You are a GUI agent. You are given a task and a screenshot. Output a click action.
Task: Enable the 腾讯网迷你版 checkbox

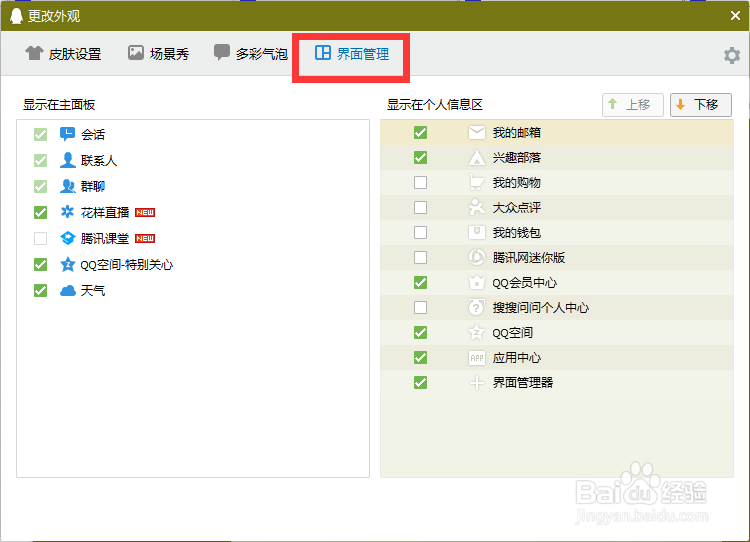420,257
